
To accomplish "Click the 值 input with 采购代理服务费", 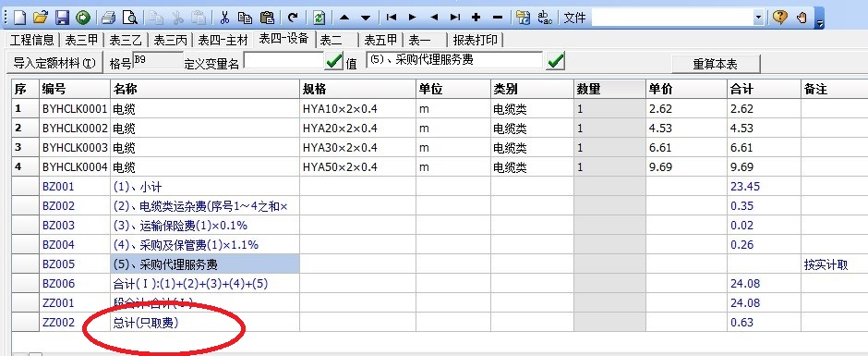I will [454, 60].
